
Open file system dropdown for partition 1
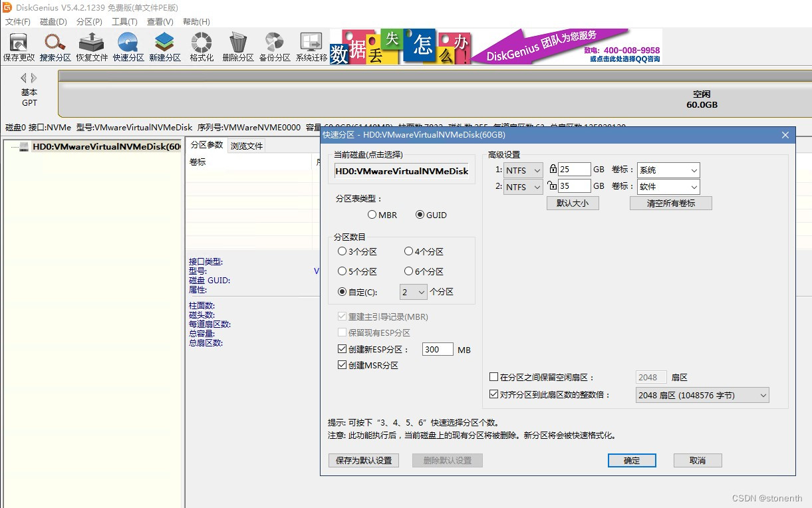point(523,170)
